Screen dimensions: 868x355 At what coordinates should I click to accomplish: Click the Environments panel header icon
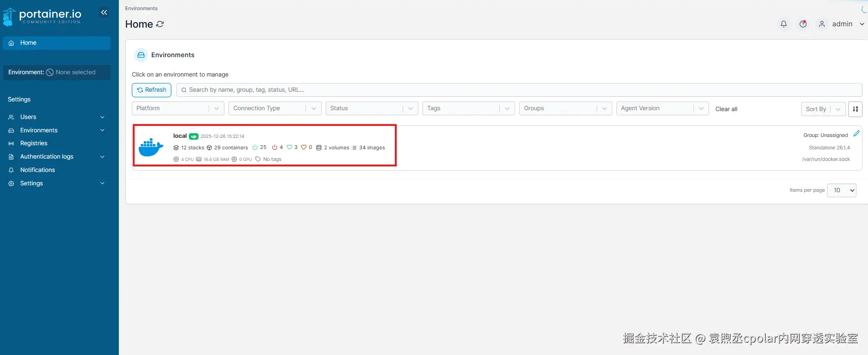141,55
